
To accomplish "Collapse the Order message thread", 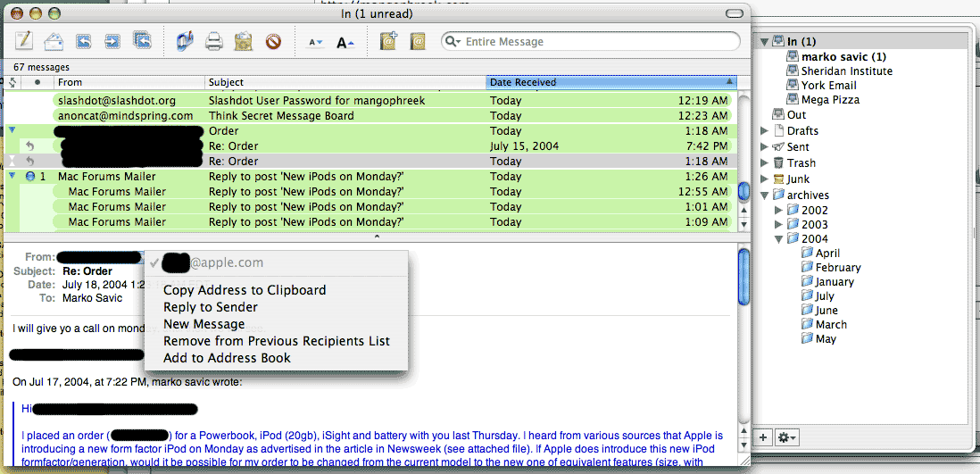I will 12,130.
